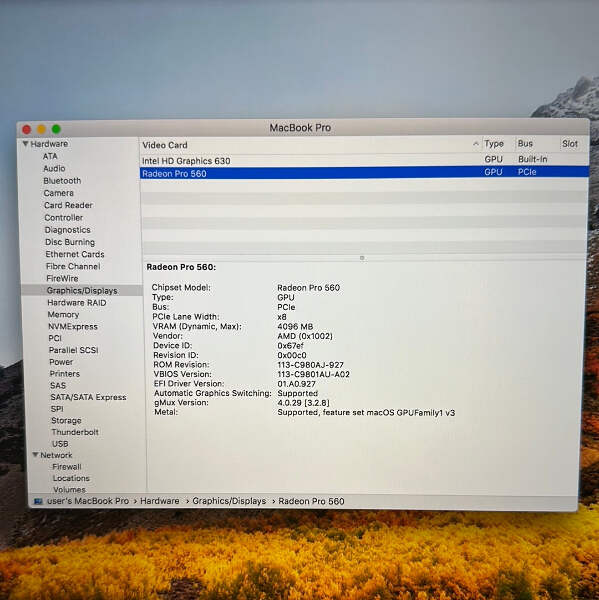Click the green zoom window button
The image size is (599, 600).
coord(56,129)
